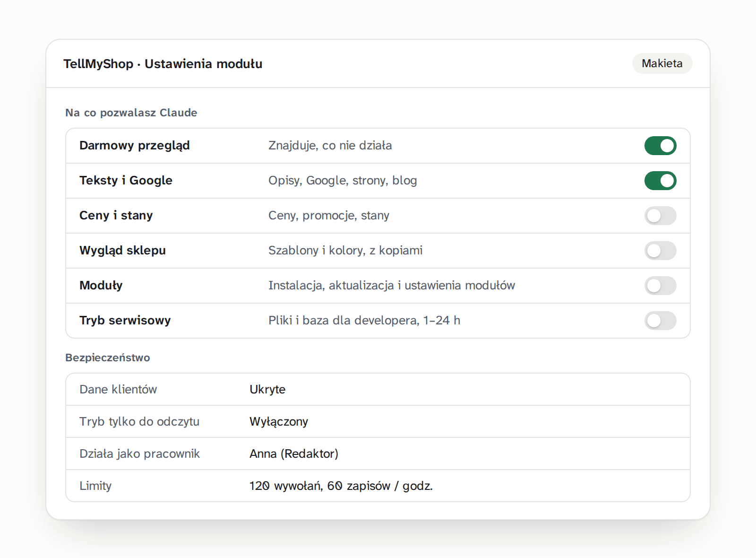
Task: Click description Szablony i kolory, z kopiami
Action: 345,251
